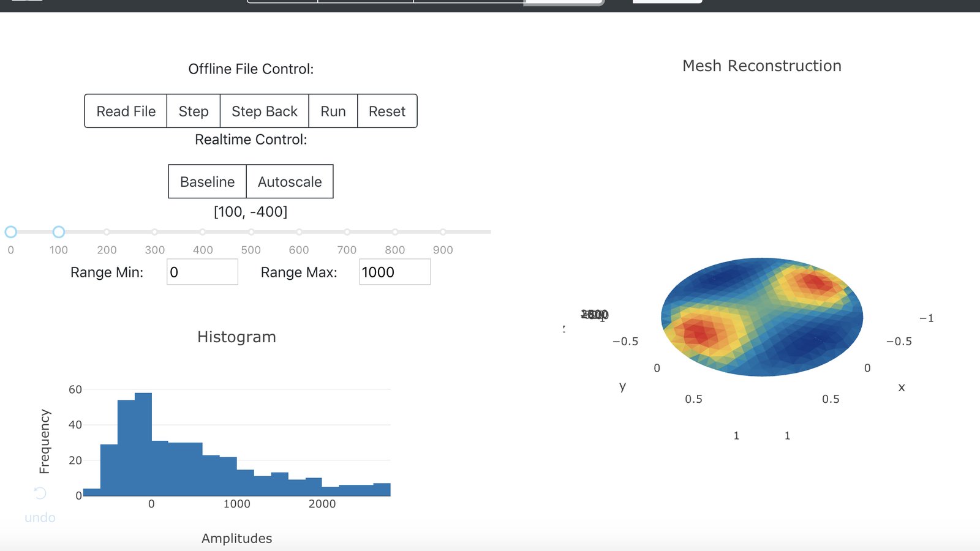Start playback with the Run button
This screenshot has width=980, height=551.
(x=333, y=111)
